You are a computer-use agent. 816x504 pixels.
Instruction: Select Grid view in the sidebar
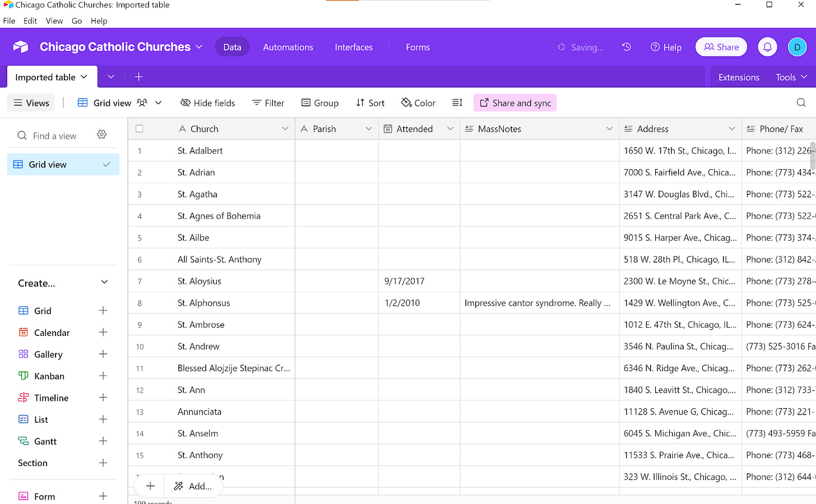63,164
